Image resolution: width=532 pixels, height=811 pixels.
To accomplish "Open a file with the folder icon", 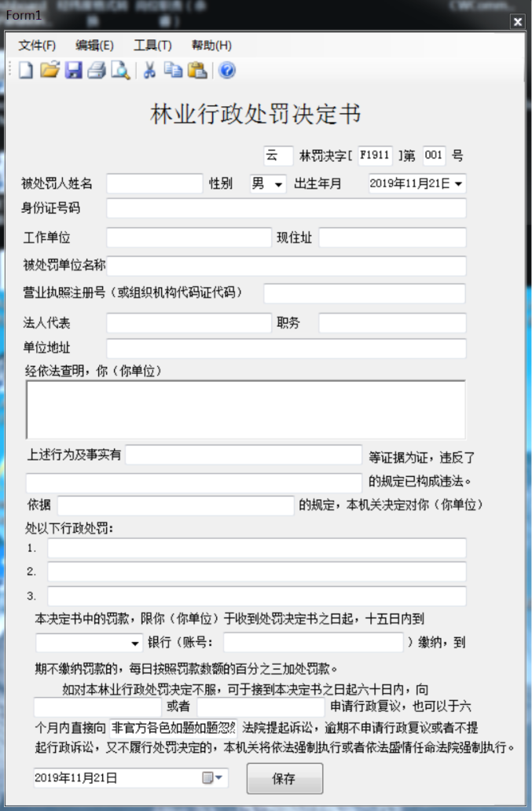I will pos(50,71).
